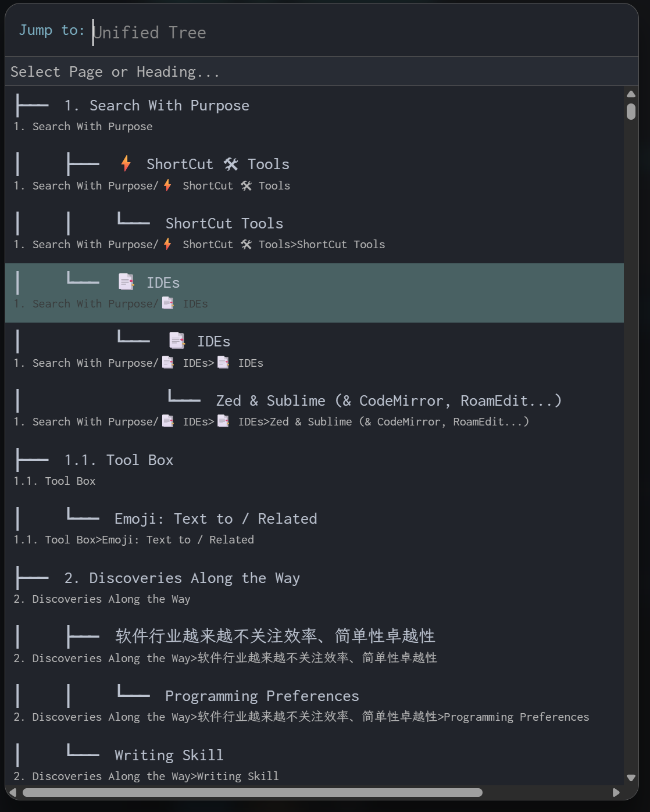Click the right arrow of horizontal scrollbar

tap(616, 792)
